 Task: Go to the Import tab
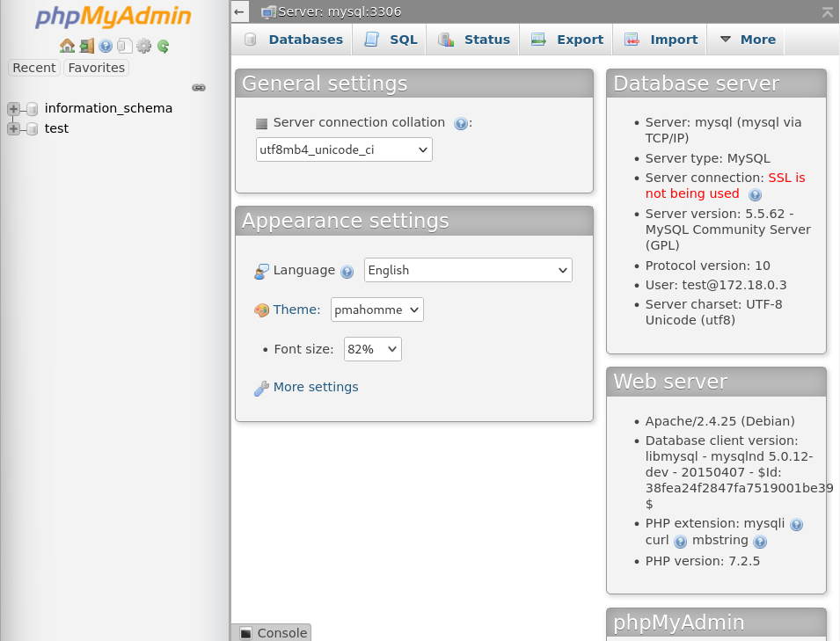click(661, 40)
